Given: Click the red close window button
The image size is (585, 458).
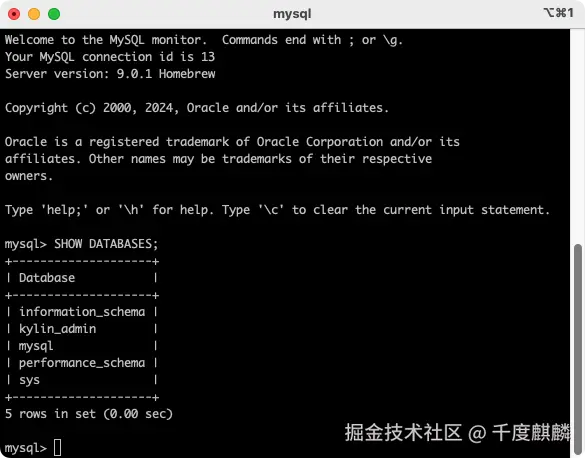Looking at the screenshot, I should point(14,14).
